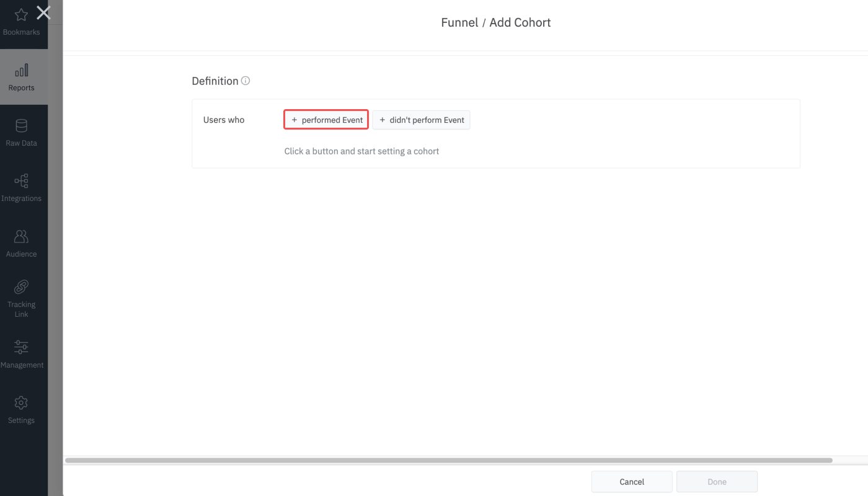This screenshot has width=868, height=496.
Task: Click the 'Add Cohort' title text
Action: pyautogui.click(x=520, y=23)
